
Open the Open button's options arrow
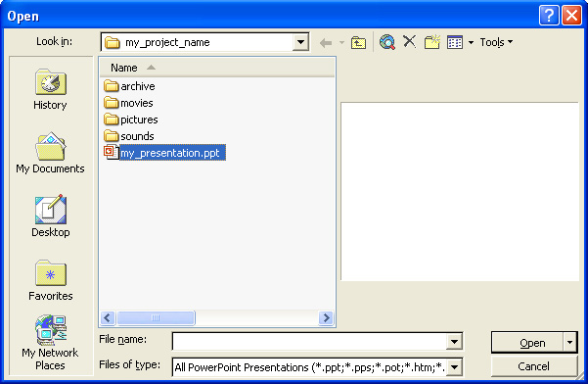(x=570, y=342)
